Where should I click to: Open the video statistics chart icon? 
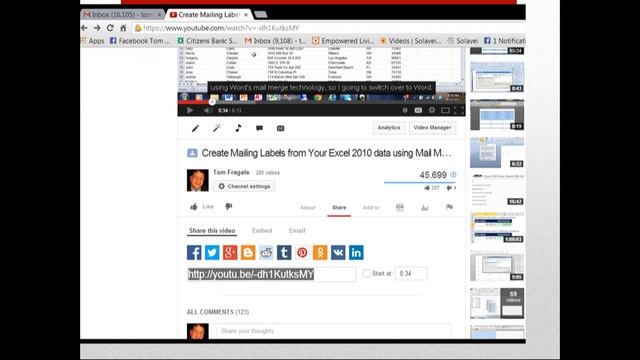424,208
